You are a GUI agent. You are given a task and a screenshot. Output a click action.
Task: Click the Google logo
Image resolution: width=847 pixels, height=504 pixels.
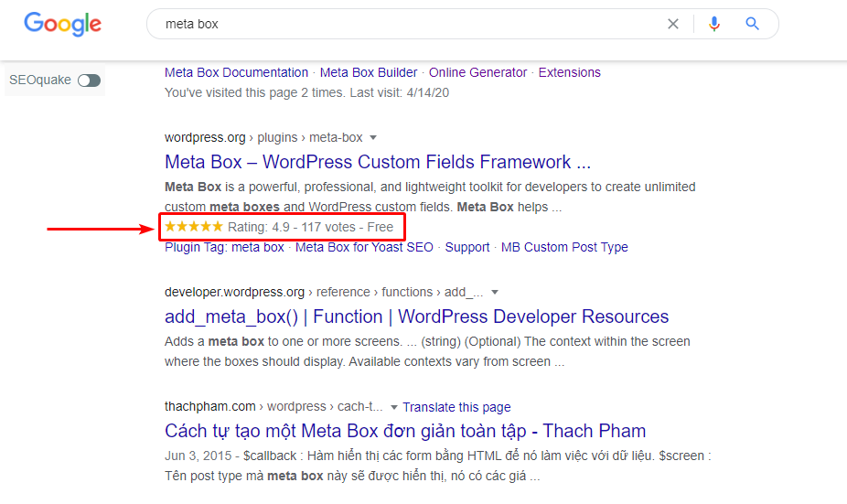[62, 25]
